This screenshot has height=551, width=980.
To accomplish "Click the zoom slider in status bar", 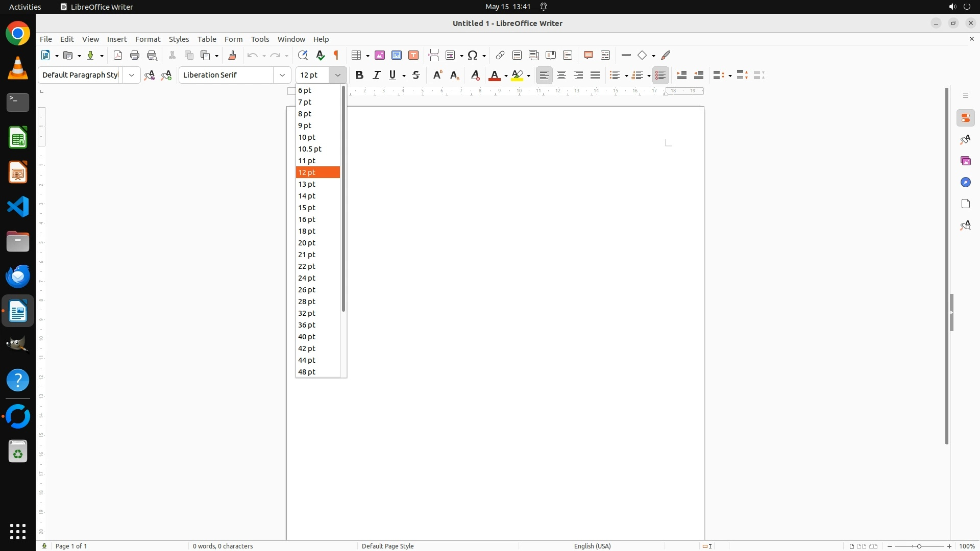I will point(919,546).
